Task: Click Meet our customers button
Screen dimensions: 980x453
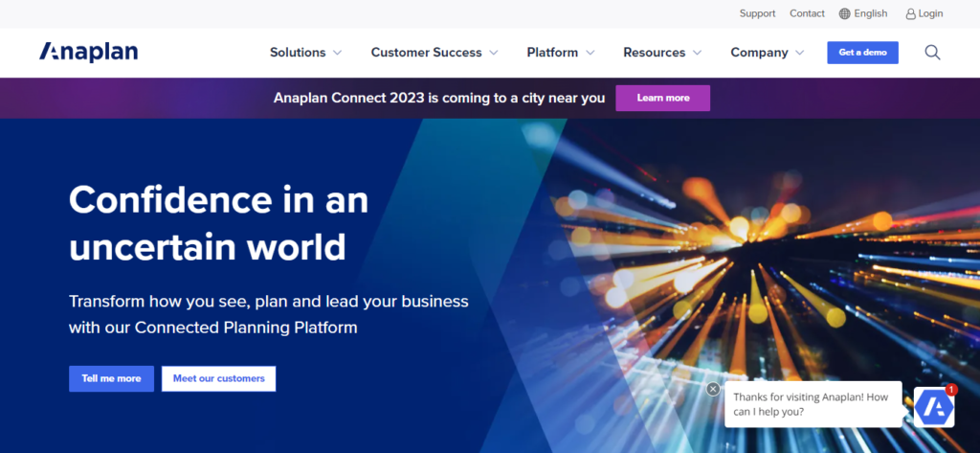Action: pos(219,378)
